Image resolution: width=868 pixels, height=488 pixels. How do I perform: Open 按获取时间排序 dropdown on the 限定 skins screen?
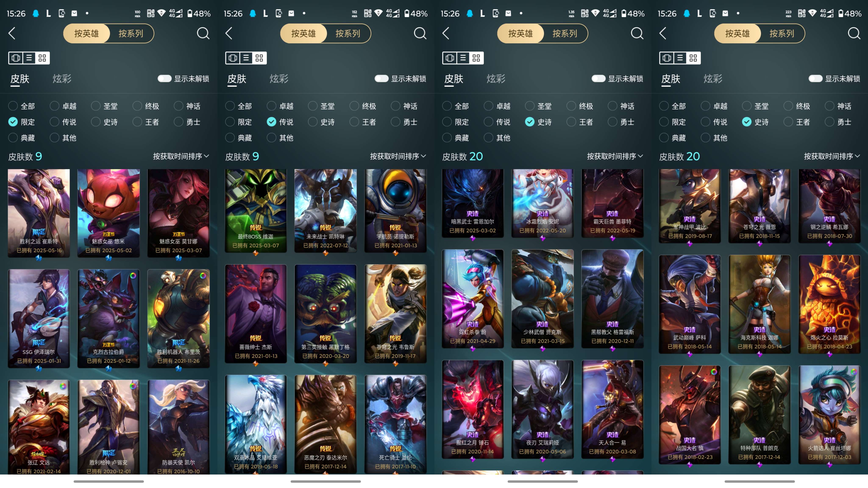point(181,156)
